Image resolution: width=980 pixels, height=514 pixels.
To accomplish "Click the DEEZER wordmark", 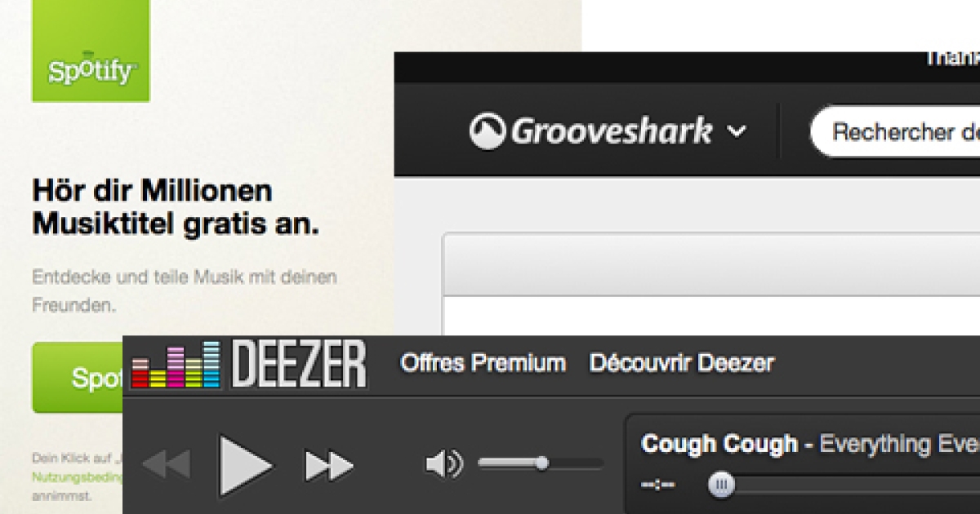I will click(x=298, y=364).
